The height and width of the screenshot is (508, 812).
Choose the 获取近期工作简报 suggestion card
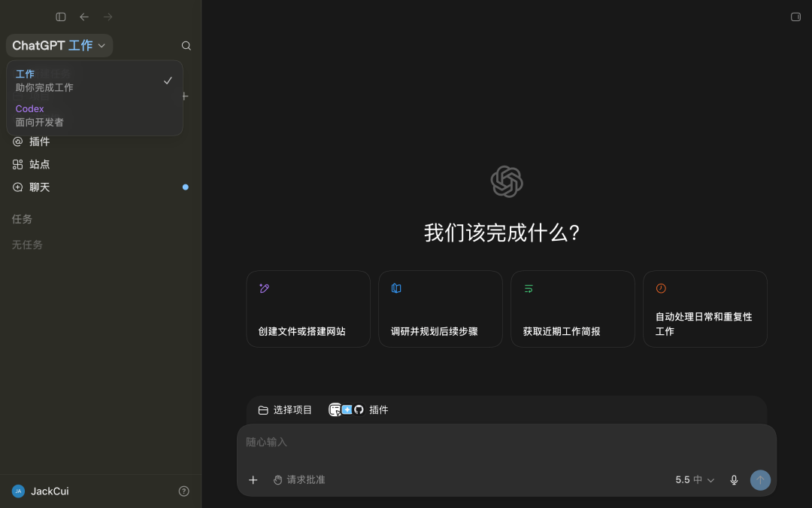tap(573, 309)
